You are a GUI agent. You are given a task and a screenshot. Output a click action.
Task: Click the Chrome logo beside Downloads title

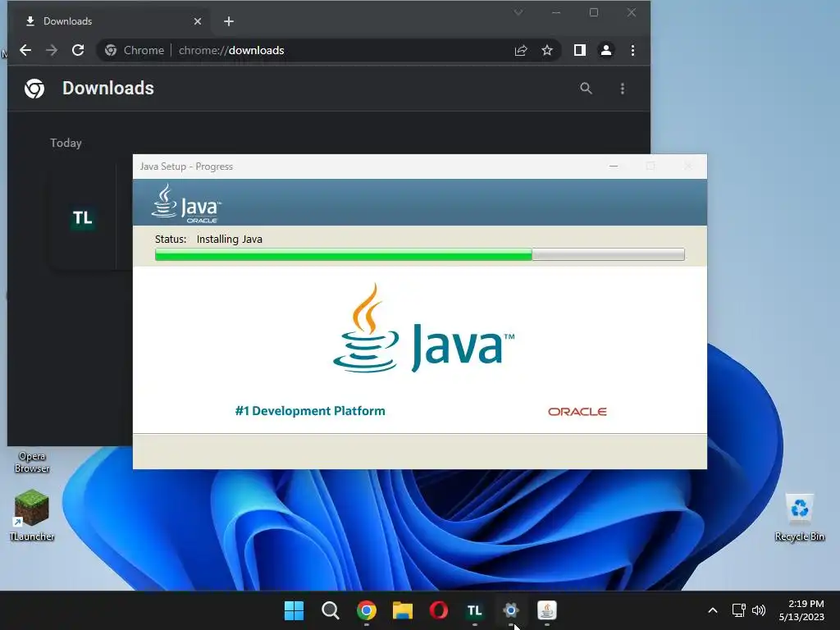coord(34,89)
